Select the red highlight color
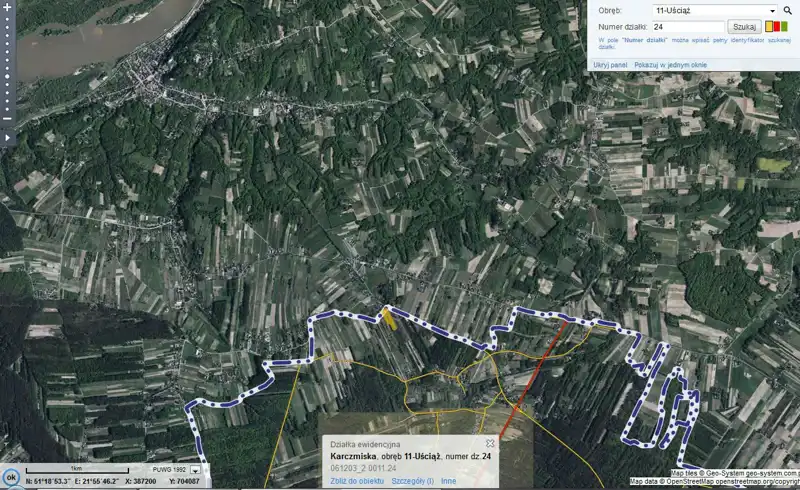 [x=777, y=27]
